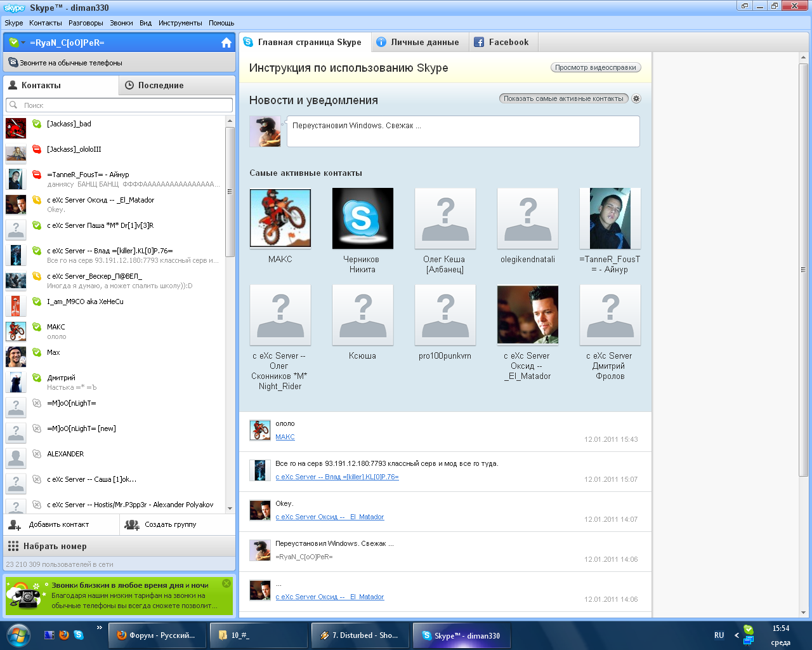
Task: Open the Windows Start orb
Action: click(x=17, y=635)
